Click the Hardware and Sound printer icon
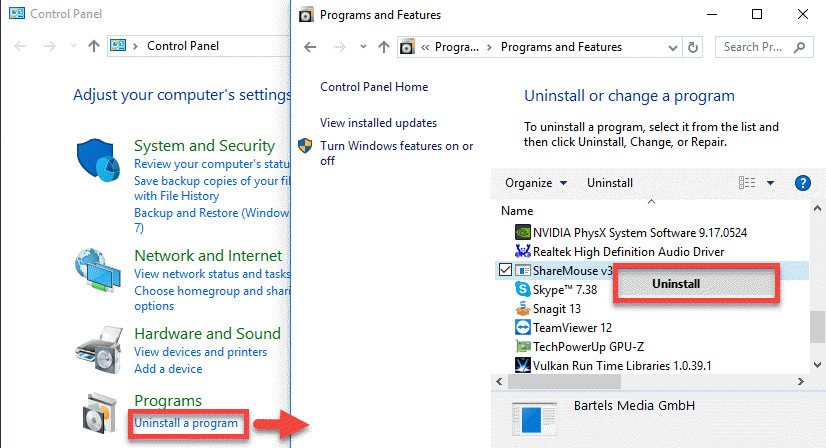Image resolution: width=826 pixels, height=448 pixels. pos(99,349)
